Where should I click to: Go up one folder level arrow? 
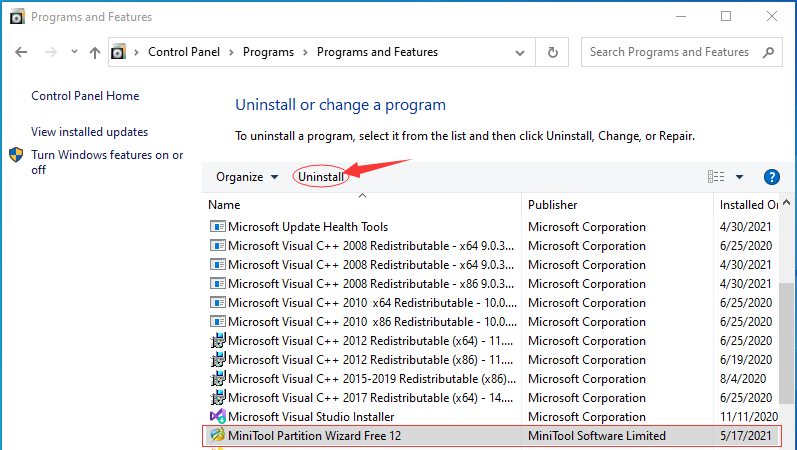click(95, 52)
